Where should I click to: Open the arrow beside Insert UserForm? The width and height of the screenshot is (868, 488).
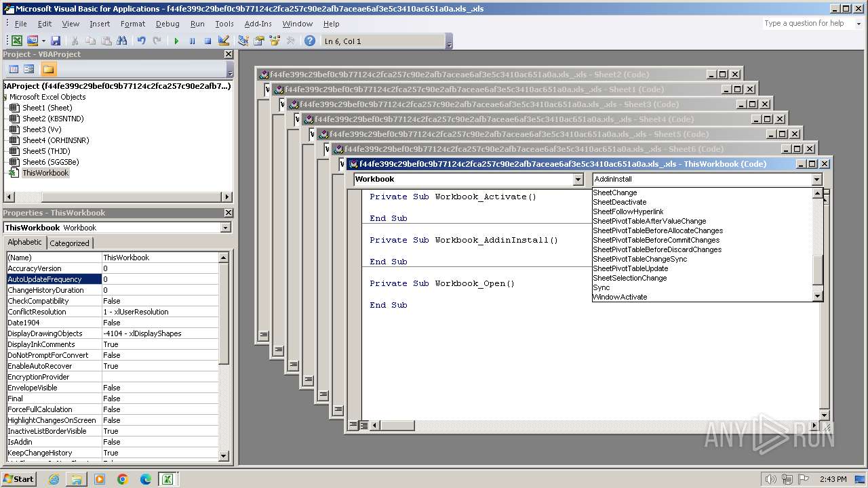(43, 41)
